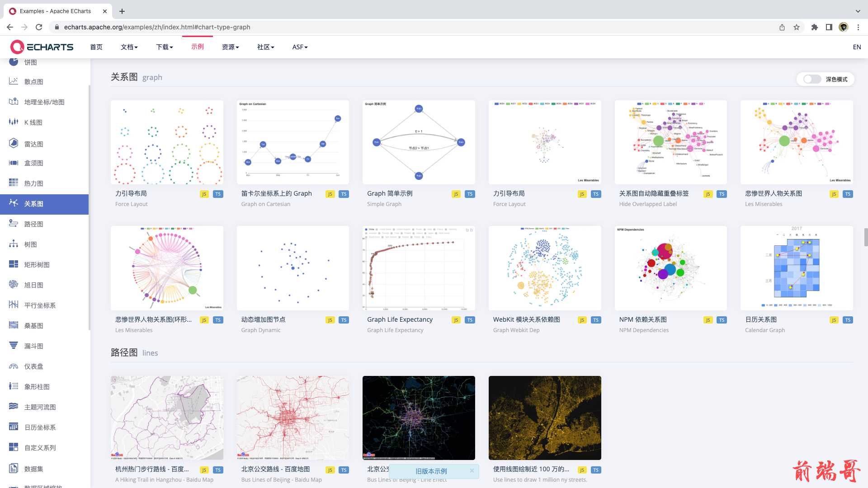The image size is (868, 488).
Task: Open the Chrome three-dot menu
Action: (x=858, y=27)
